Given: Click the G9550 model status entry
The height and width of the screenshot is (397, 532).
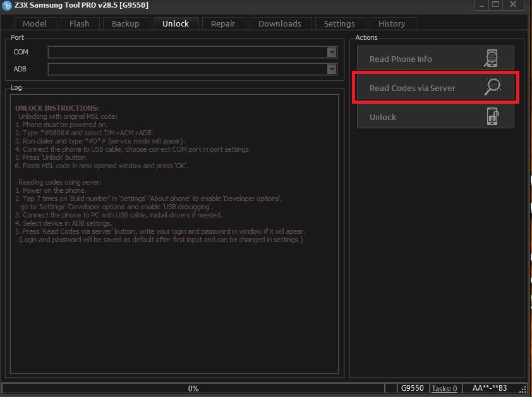Looking at the screenshot, I should pos(412,388).
